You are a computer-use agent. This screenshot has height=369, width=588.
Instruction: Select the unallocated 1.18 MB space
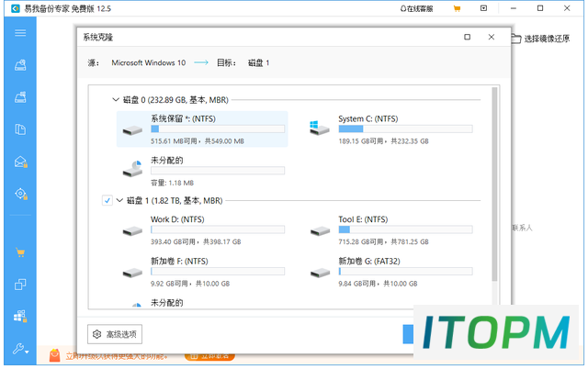pyautogui.click(x=202, y=172)
